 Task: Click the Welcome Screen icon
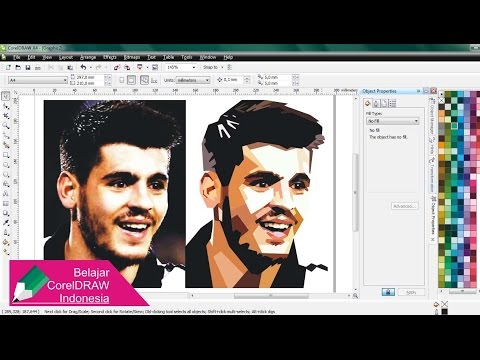point(155,68)
